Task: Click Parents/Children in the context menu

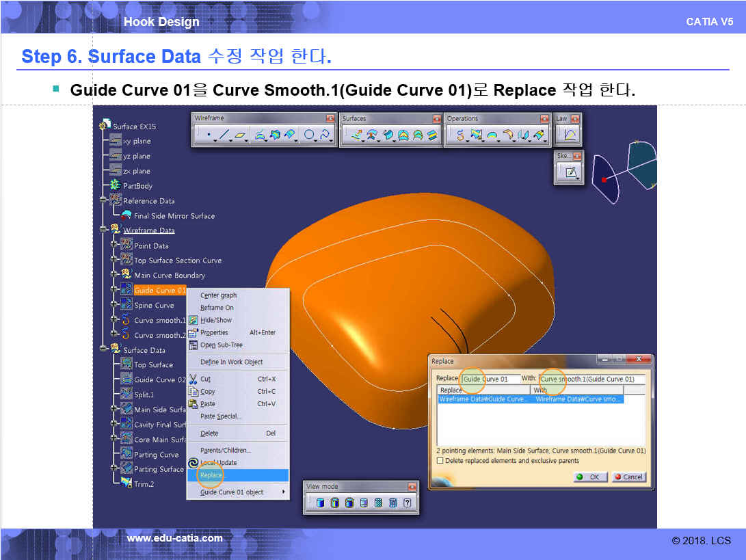Action: (225, 451)
